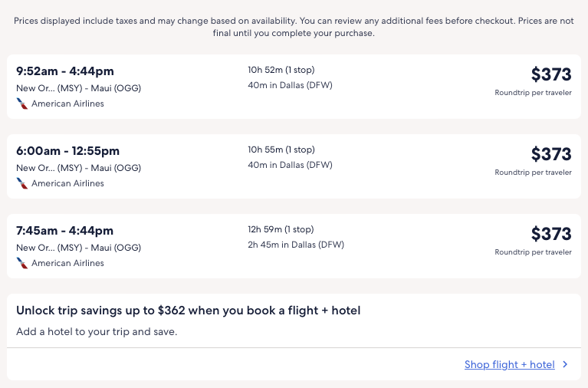This screenshot has height=388, width=588.
Task: Click the 2h 45m in Dallas layover text
Action: (295, 245)
